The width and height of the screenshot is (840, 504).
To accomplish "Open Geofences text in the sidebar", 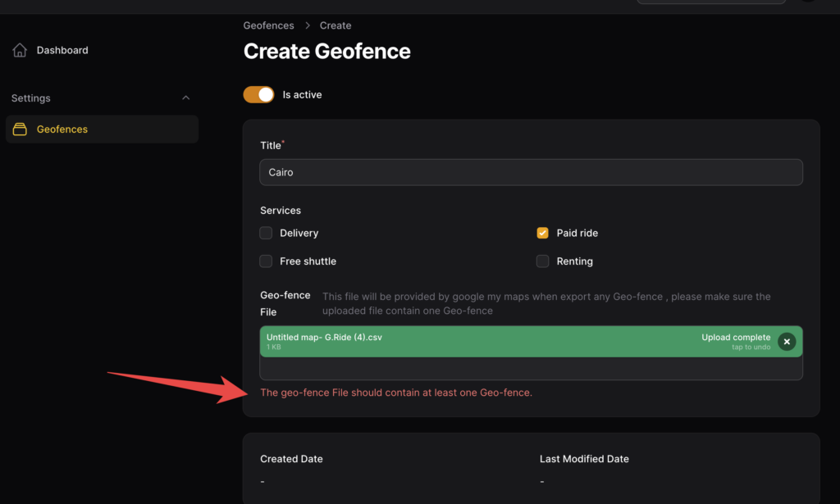I will tap(62, 129).
